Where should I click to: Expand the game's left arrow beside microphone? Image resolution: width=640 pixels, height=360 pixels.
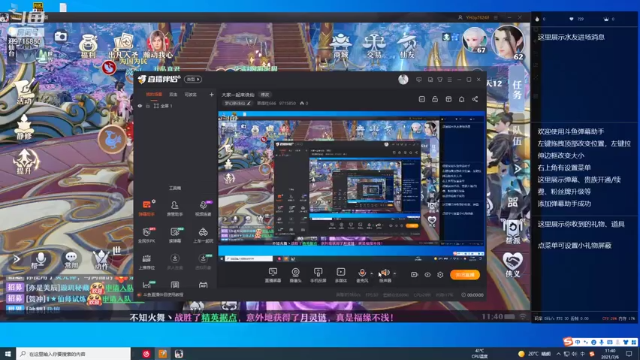coord(16,259)
